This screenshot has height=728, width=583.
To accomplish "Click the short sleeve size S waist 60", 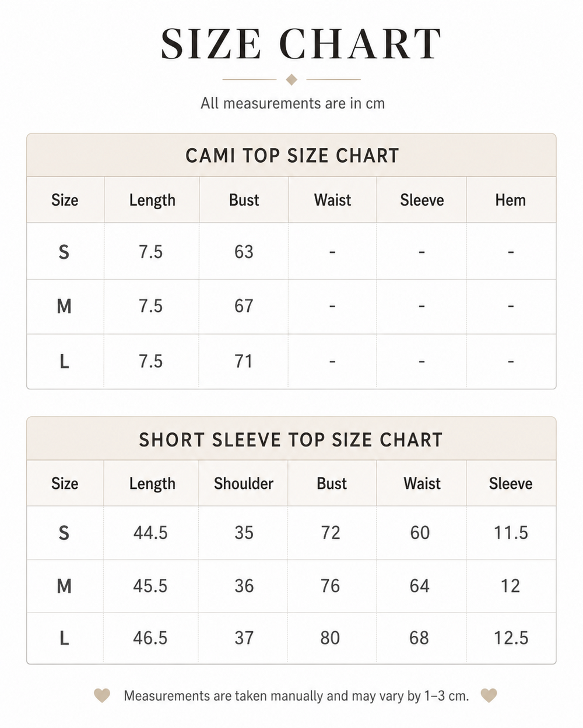I will 420,533.
